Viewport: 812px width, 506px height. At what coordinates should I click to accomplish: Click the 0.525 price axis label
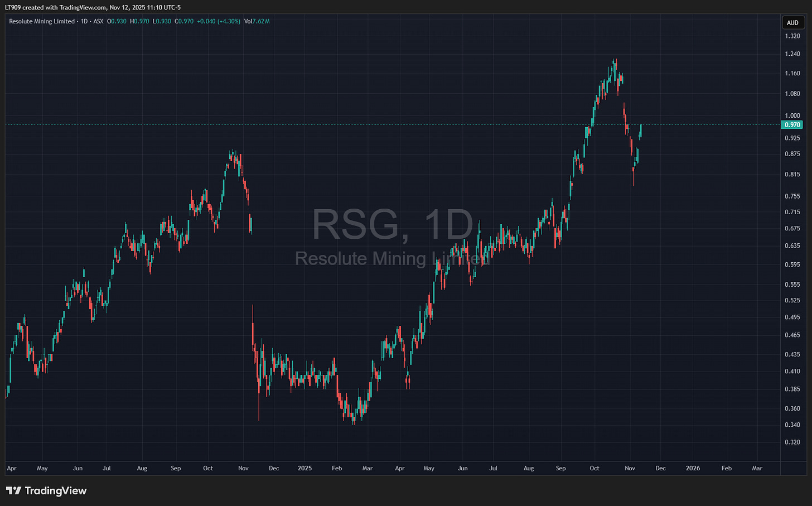(792, 300)
